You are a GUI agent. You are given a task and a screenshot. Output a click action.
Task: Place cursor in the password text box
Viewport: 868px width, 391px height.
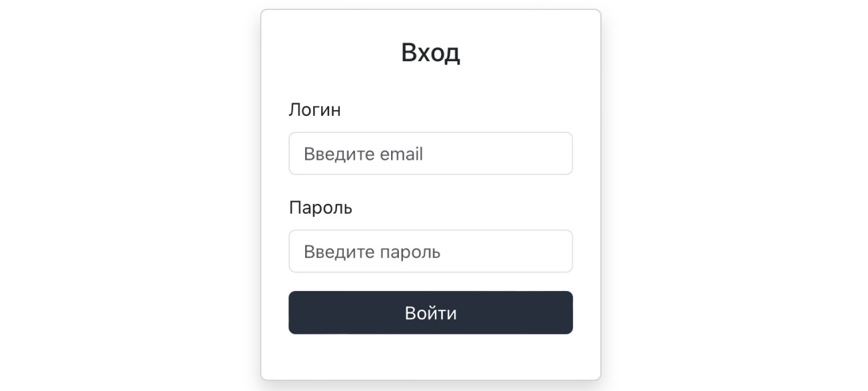(430, 252)
